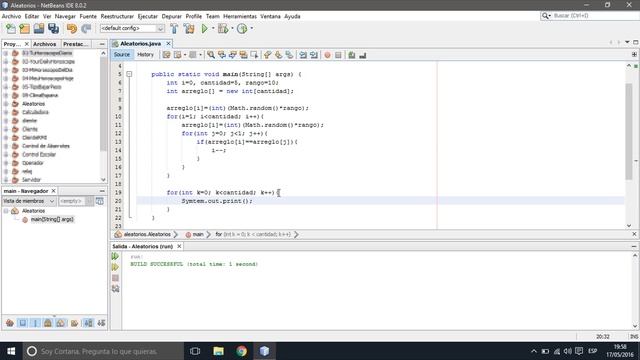
Task: Click the Open Project toolbar icon
Action: tap(39, 29)
